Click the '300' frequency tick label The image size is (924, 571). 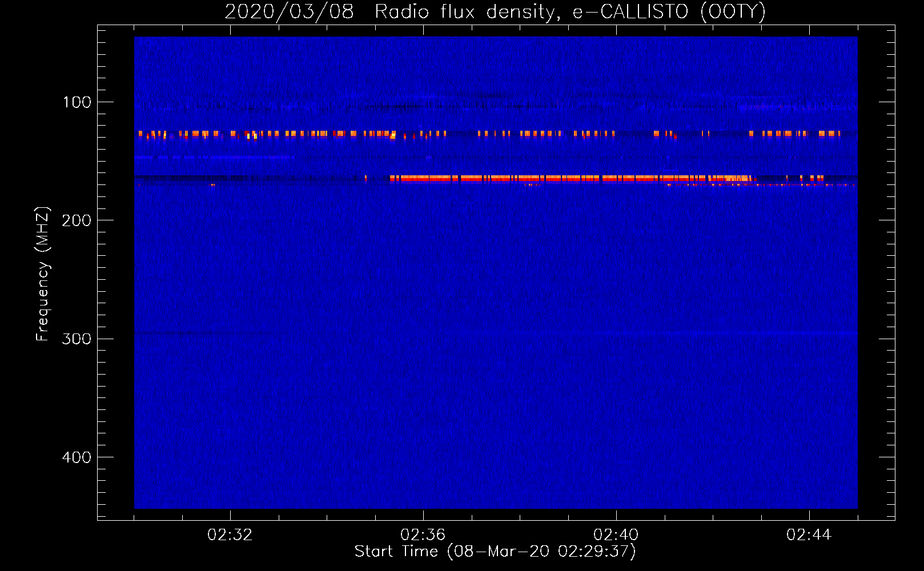77,339
